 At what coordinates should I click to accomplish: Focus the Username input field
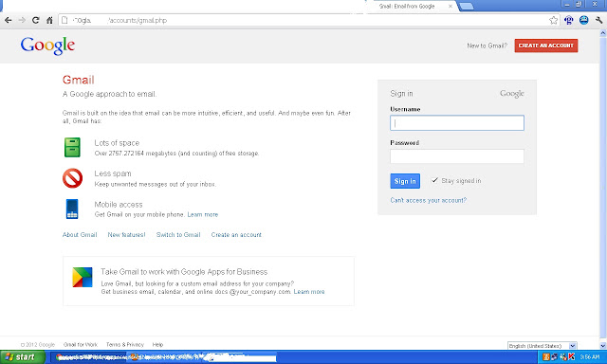(457, 122)
